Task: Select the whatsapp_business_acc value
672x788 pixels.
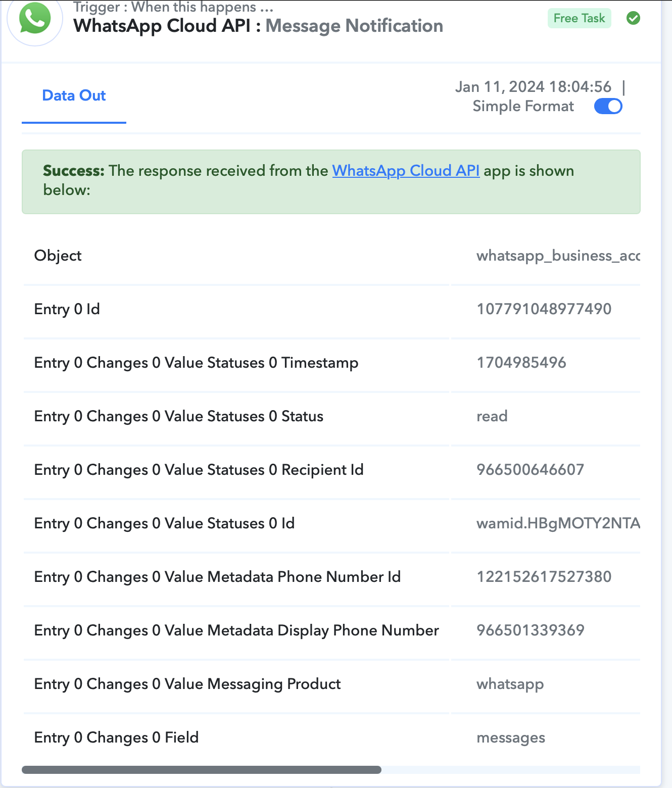Action: tap(558, 256)
